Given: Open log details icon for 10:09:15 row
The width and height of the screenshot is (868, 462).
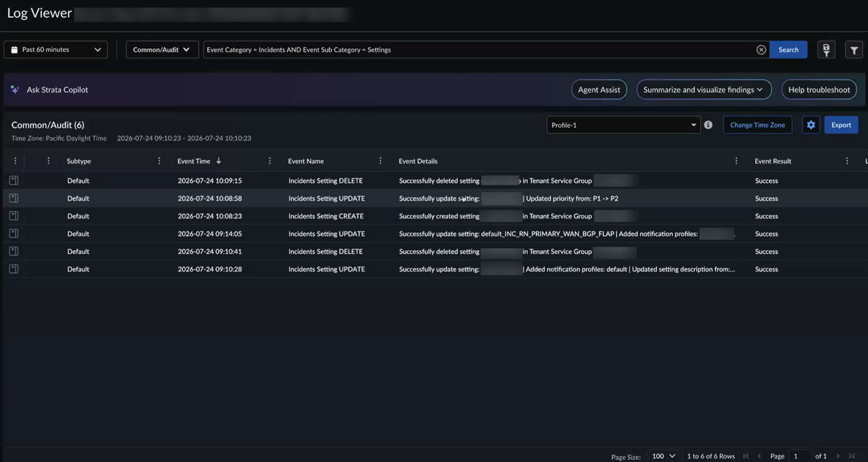Looking at the screenshot, I should [x=14, y=180].
